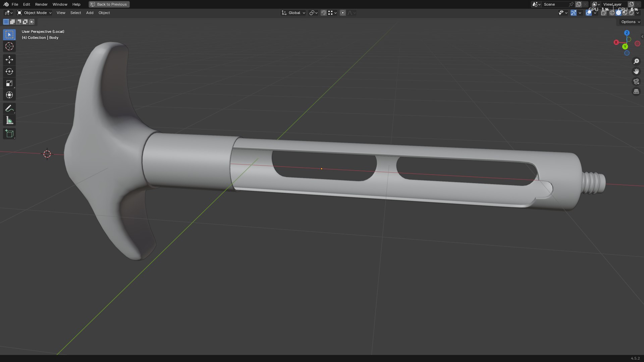Switch perspective/orthographic grid icon

pos(636,92)
